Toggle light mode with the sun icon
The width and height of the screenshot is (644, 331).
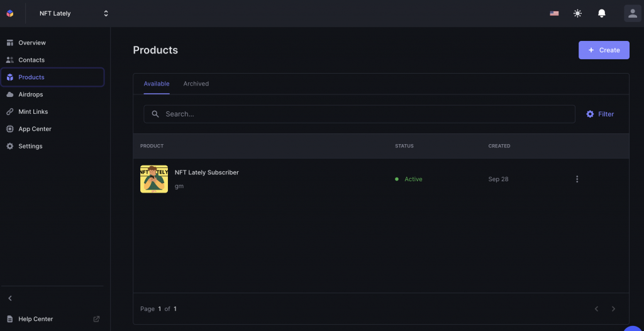point(577,14)
